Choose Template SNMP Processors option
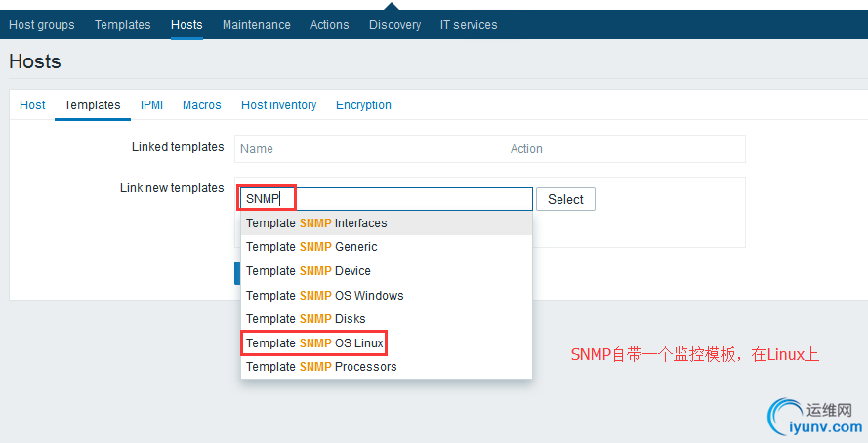The width and height of the screenshot is (868, 443). point(321,367)
